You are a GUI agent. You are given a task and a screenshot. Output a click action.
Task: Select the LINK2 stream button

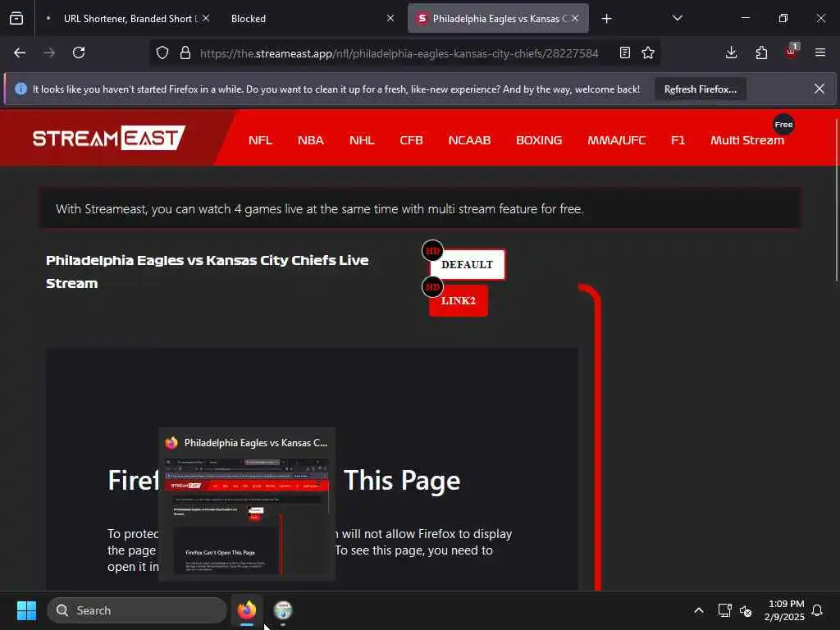point(459,300)
